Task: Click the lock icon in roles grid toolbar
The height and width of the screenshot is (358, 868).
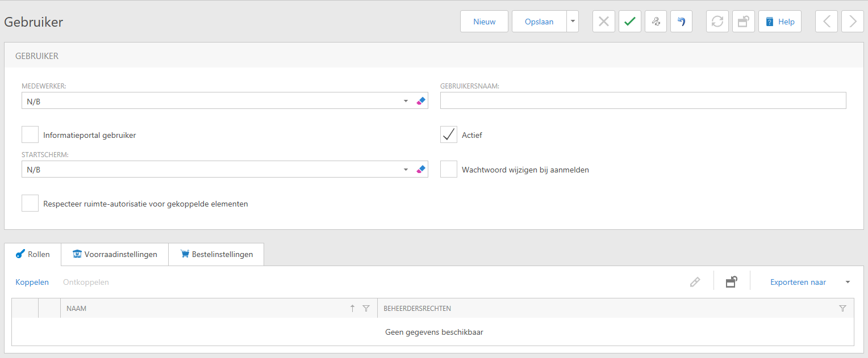Action: point(732,282)
